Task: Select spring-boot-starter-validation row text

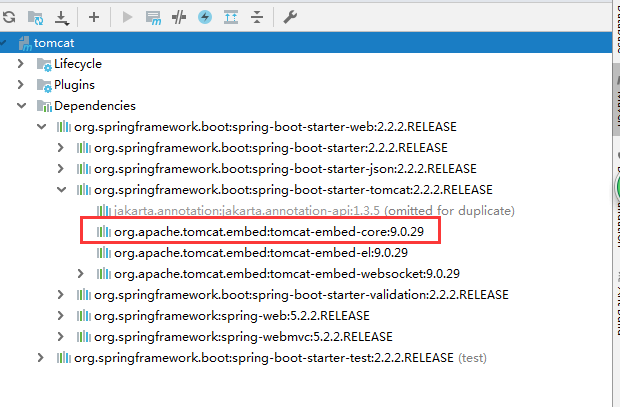Action: tap(301, 294)
